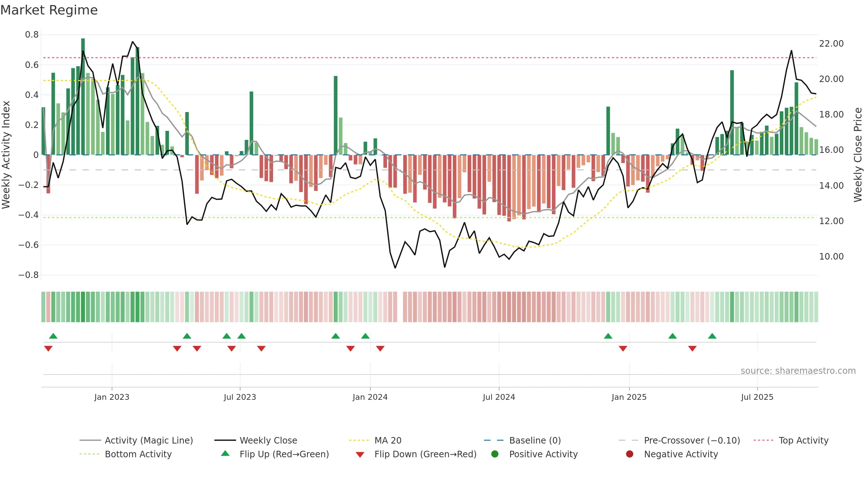Image resolution: width=868 pixels, height=488 pixels.
Task: Toggle the Baseline (0) legend entry
Action: coord(522,440)
